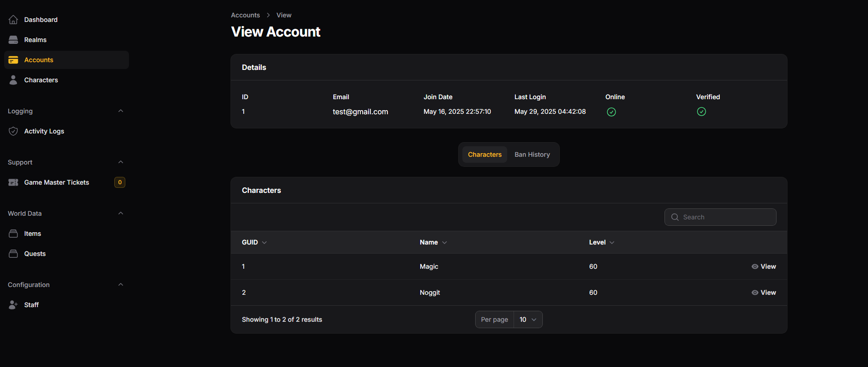Screen dimensions: 868x367
Task: Click the Quests archive icon
Action: point(13,254)
